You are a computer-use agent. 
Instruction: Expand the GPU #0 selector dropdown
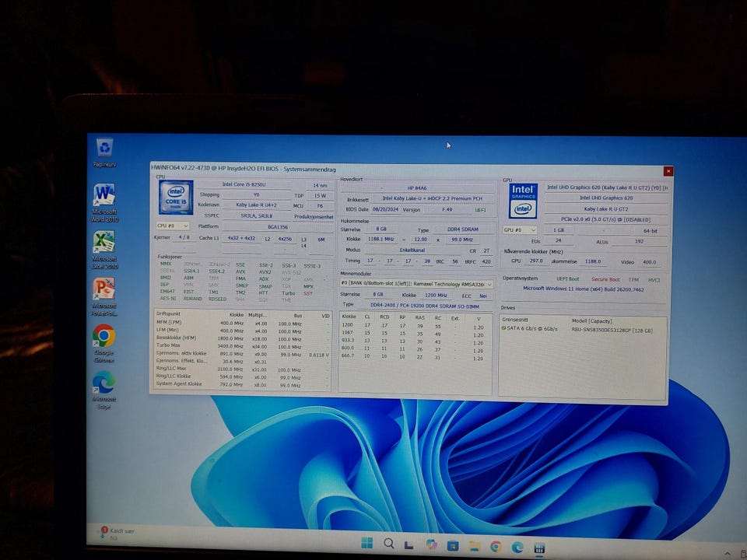point(520,229)
